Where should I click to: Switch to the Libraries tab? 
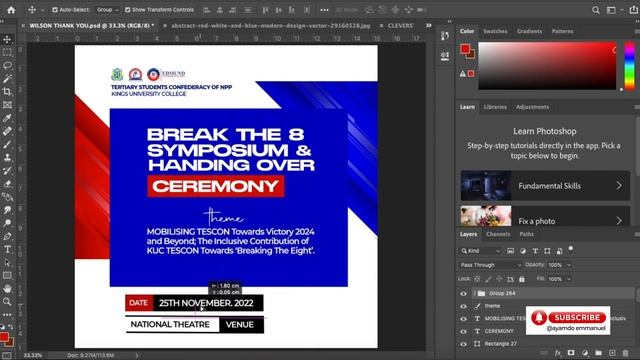(x=495, y=107)
